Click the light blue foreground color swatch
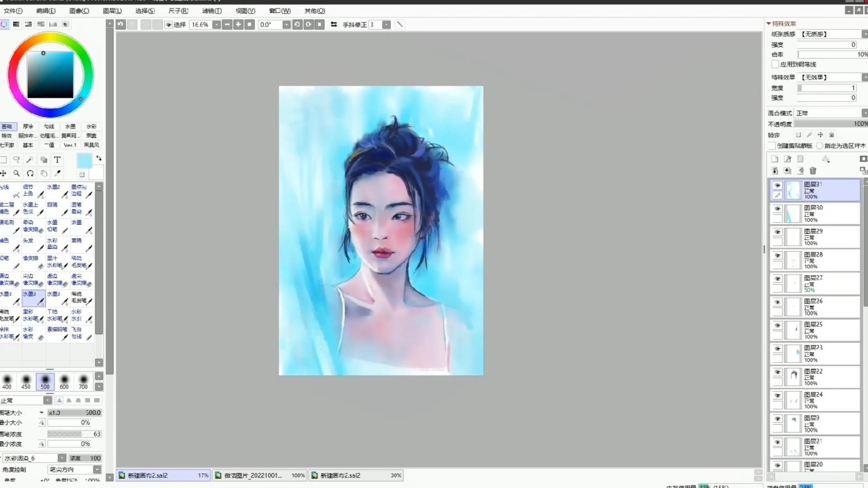 tap(84, 161)
